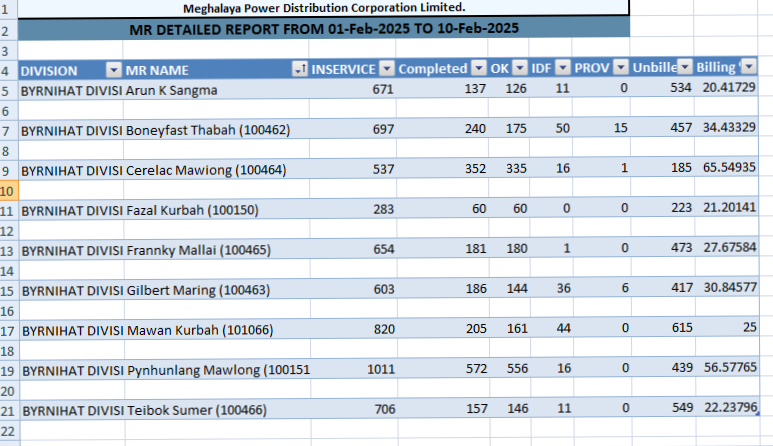Click Unbilled value 549 for Teibok Sumer
This screenshot has width=773, height=446.
(x=664, y=408)
